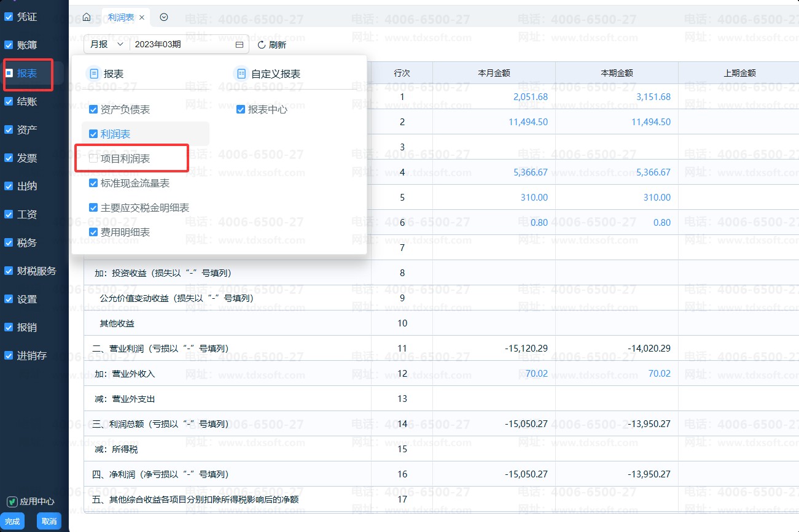This screenshot has width=799, height=532.
Task: Click the 自定义报表 grid icon
Action: (x=241, y=74)
